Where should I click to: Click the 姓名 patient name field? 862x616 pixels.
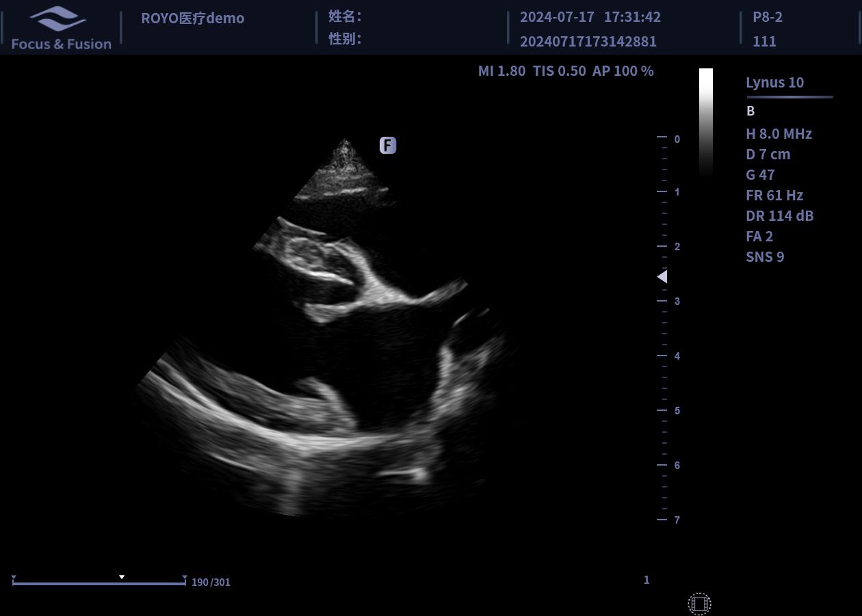coord(345,16)
